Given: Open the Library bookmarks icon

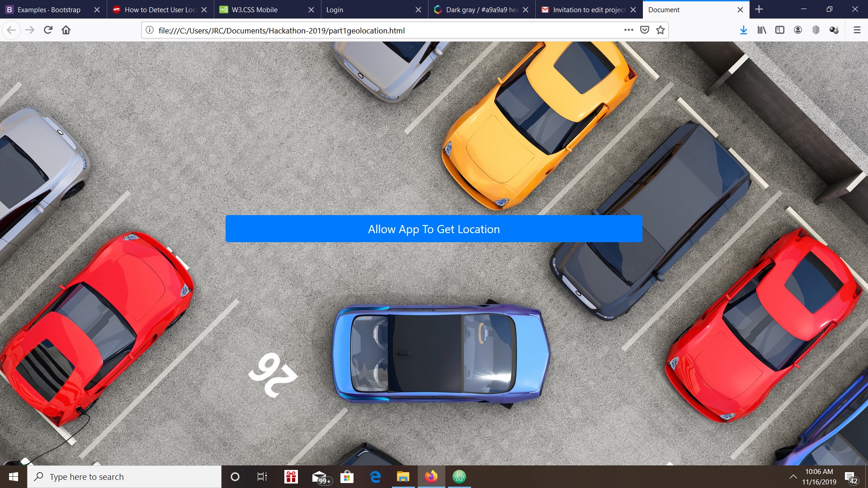Looking at the screenshot, I should 762,30.
